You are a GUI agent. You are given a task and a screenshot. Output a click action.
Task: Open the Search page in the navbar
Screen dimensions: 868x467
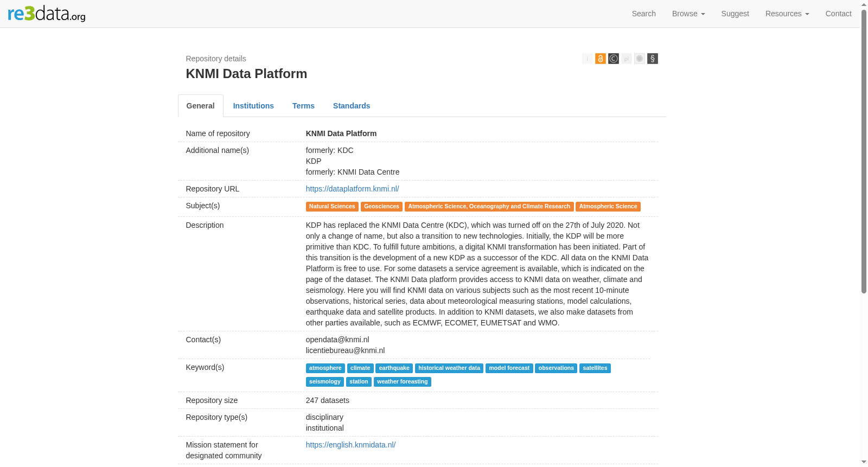pos(644,14)
